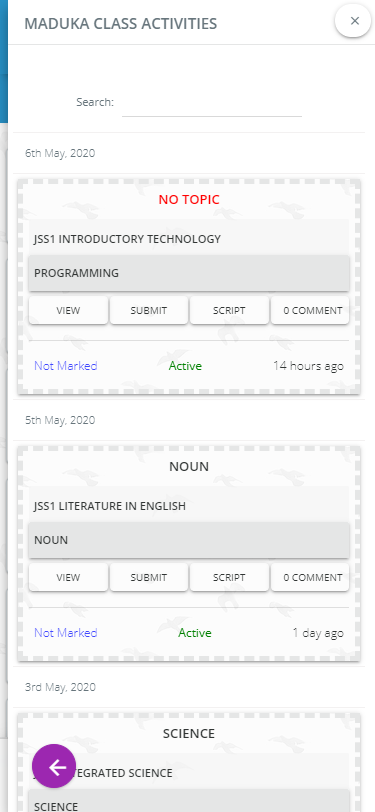Image resolution: width=375 pixels, height=812 pixels.
Task: Select the NOUN grey title row
Action: pyautogui.click(x=189, y=540)
